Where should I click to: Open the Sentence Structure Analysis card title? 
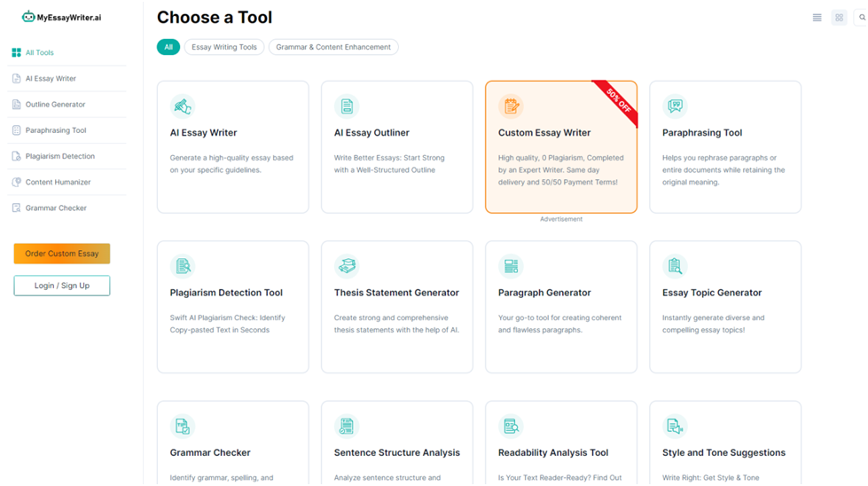click(x=397, y=453)
